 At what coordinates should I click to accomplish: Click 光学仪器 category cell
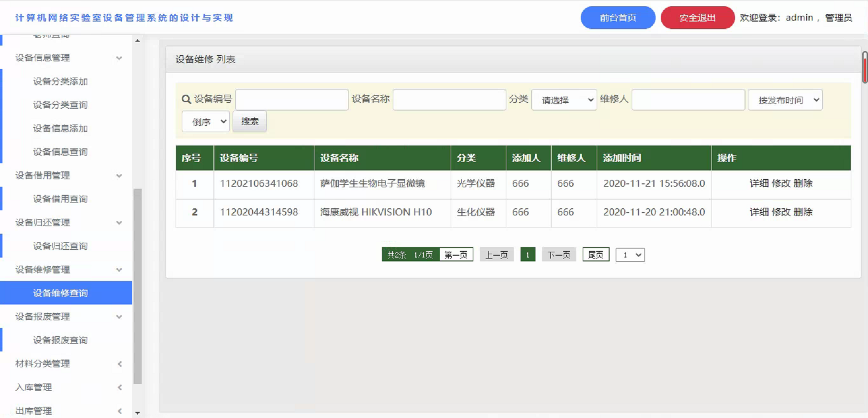476,183
